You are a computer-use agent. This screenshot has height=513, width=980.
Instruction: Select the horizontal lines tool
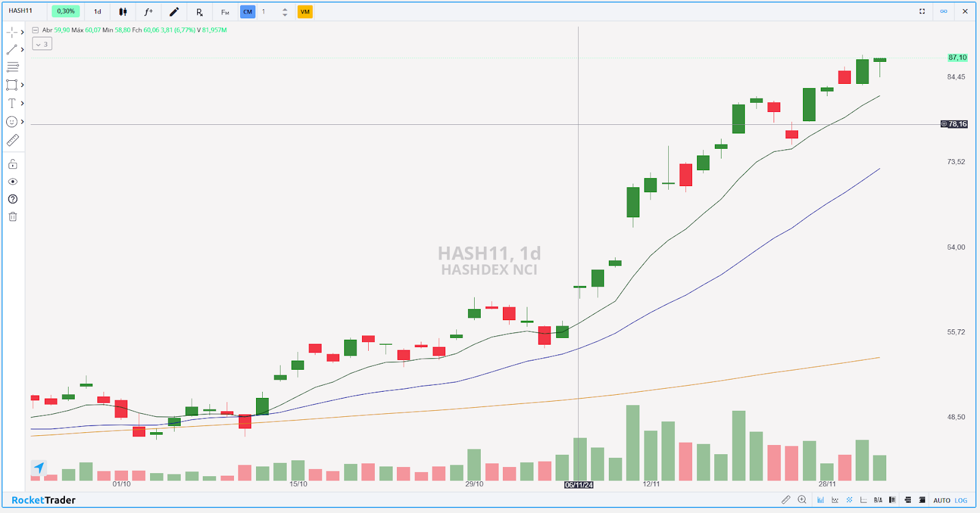click(x=12, y=67)
